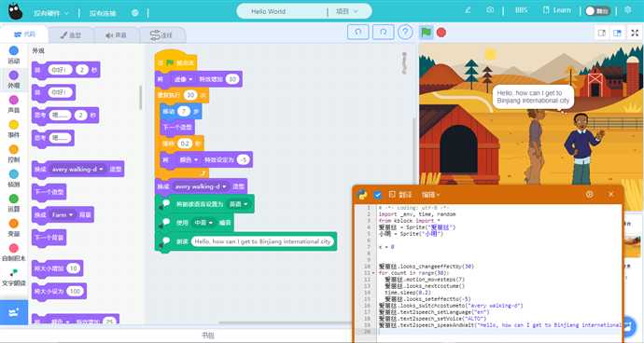The width and height of the screenshot is (644, 343).
Task: Click the settings gear in Python panel
Action: click(x=590, y=194)
